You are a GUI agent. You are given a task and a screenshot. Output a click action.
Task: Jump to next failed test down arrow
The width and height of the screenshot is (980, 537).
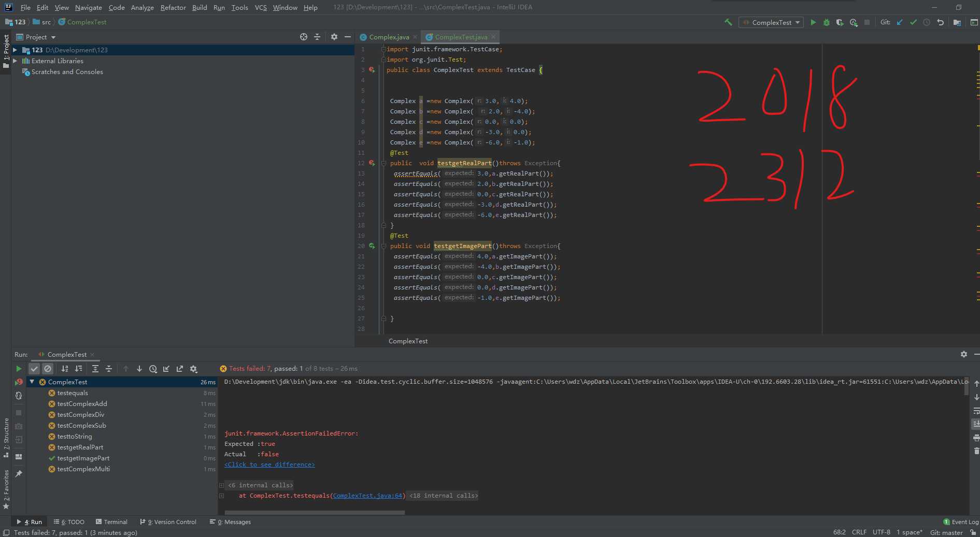pos(139,369)
